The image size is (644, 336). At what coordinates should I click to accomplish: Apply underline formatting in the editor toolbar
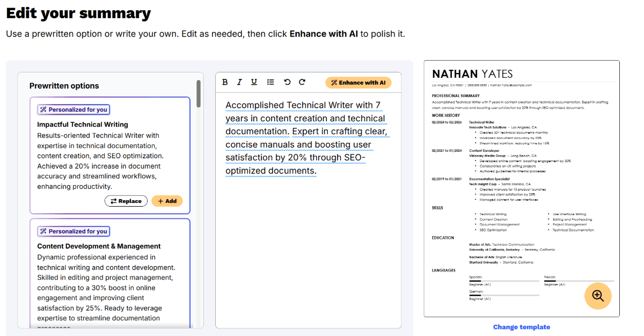tap(253, 82)
